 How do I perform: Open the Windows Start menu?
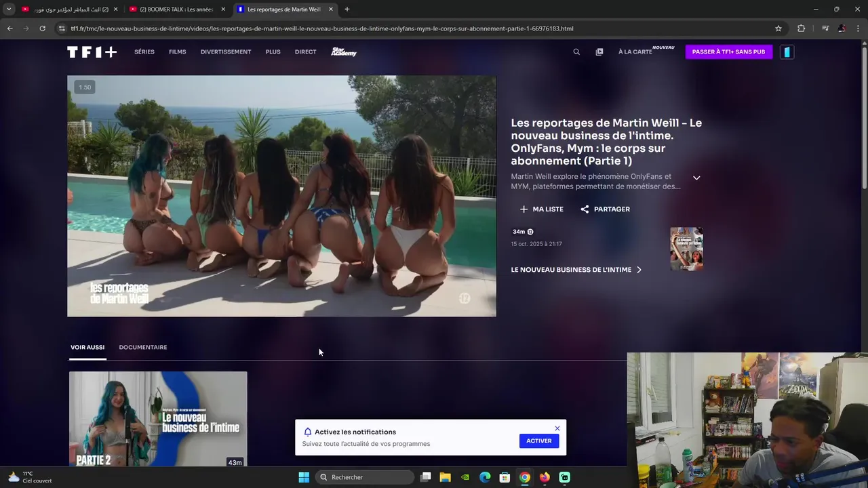tap(304, 477)
